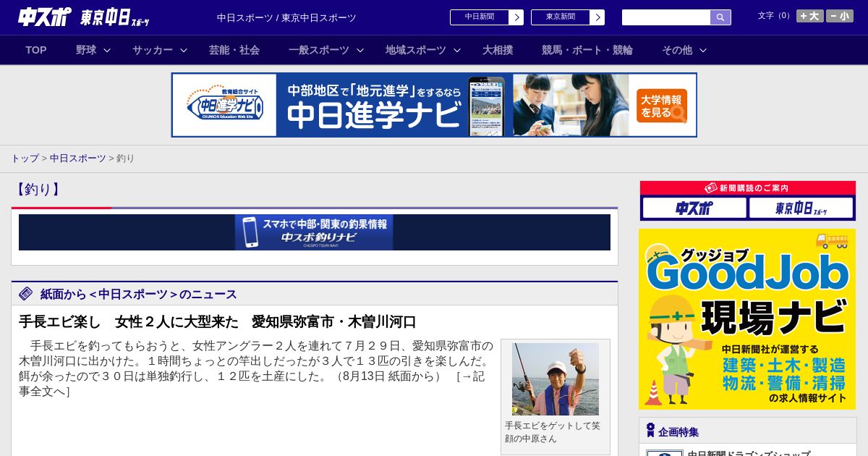Click the 記事全文へ read-more link

[252, 384]
